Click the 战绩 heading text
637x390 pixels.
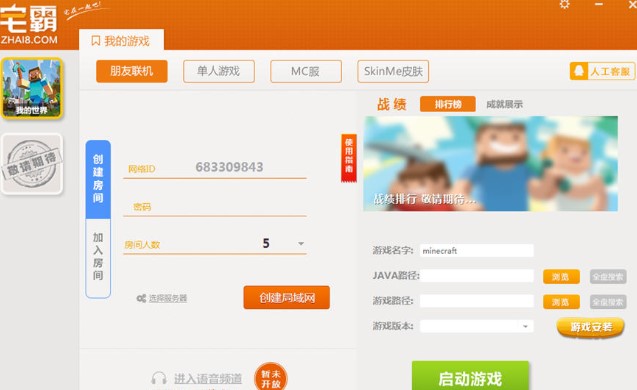(392, 104)
